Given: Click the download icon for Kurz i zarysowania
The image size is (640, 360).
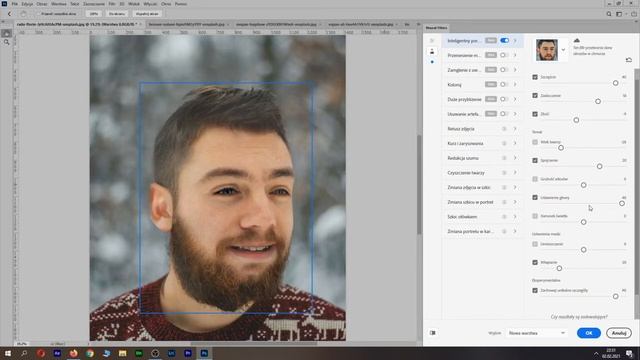Looking at the screenshot, I should [x=504, y=143].
